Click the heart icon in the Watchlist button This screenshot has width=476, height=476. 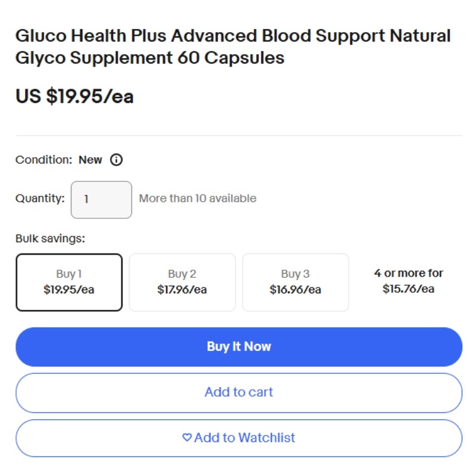coord(187,437)
